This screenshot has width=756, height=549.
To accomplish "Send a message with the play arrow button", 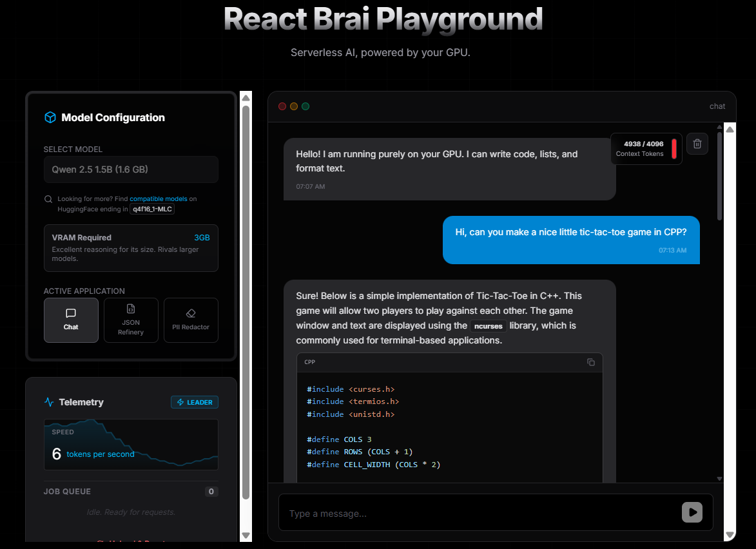I will point(692,512).
